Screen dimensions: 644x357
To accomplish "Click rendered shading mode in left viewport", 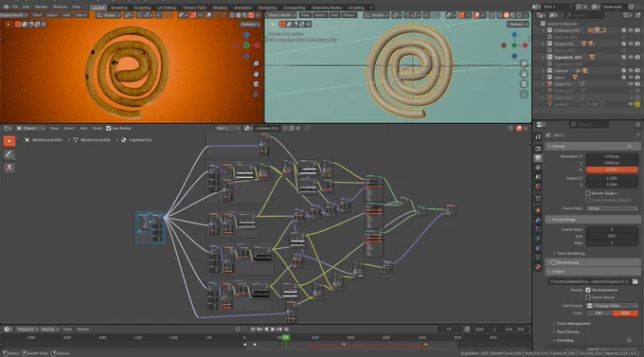I will (x=251, y=15).
